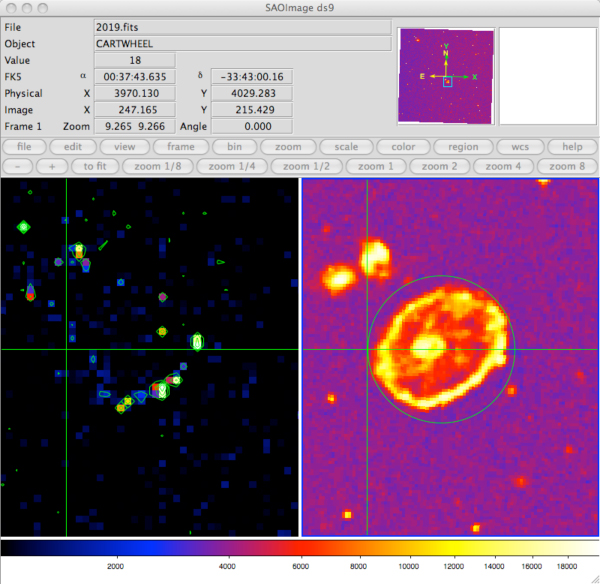The image size is (600, 584).
Task: Open the view menu button
Action: click(x=124, y=147)
